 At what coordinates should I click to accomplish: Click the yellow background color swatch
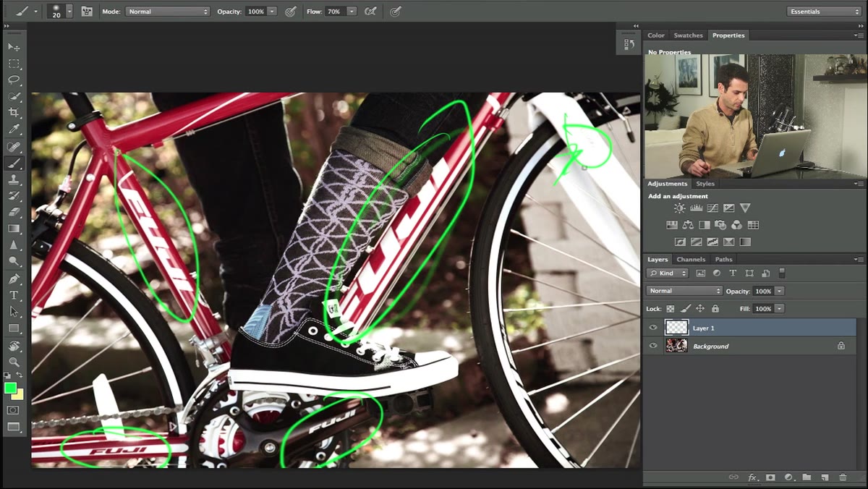[19, 395]
